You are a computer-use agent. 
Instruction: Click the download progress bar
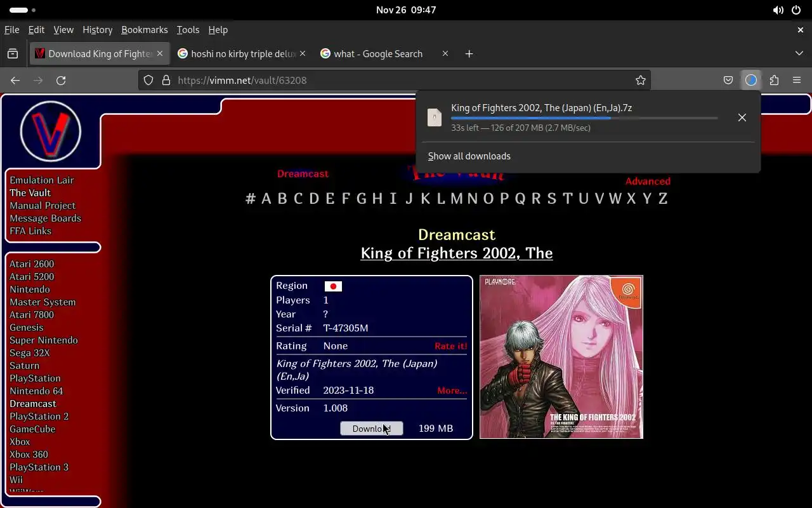[x=584, y=118]
